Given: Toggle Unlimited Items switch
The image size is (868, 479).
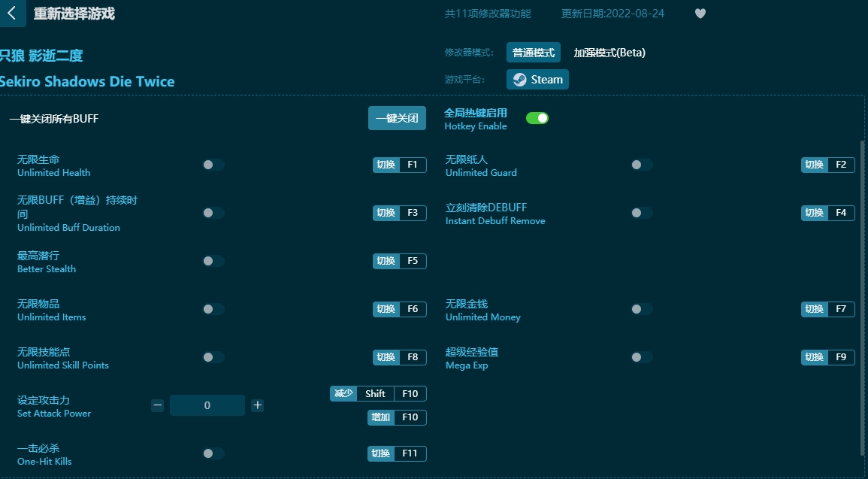Looking at the screenshot, I should (x=213, y=309).
